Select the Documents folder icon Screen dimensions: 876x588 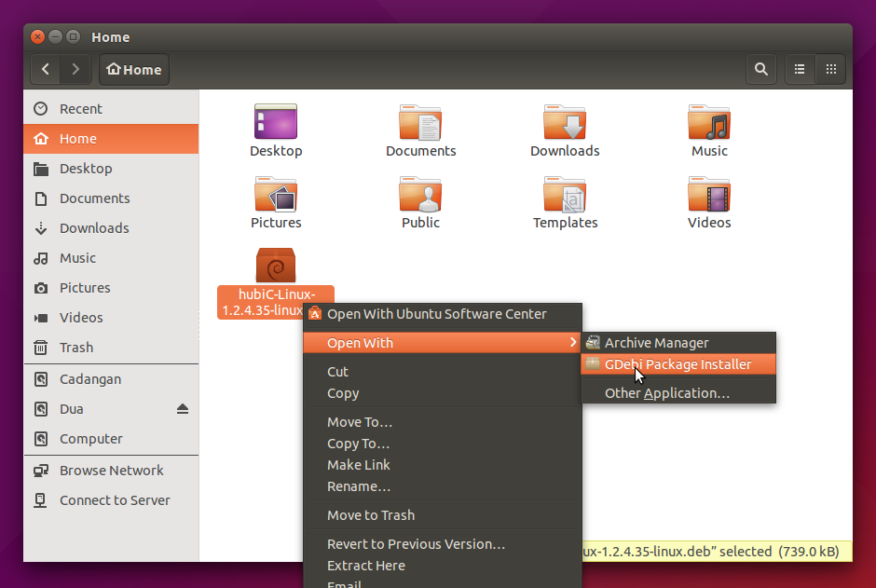tap(420, 122)
